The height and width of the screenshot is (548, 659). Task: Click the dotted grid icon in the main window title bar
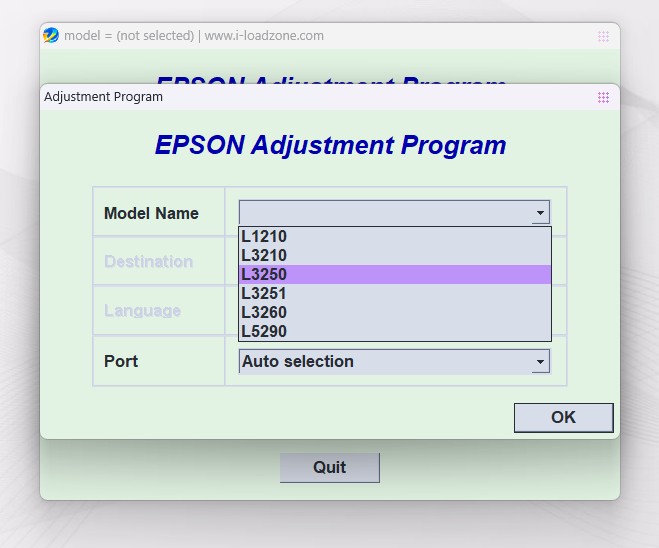coord(603,36)
